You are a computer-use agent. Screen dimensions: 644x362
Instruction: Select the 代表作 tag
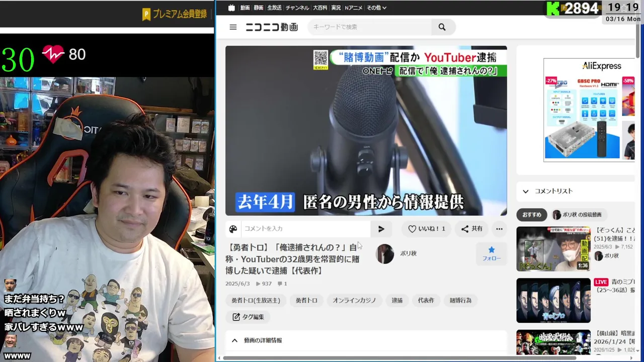coord(426,300)
